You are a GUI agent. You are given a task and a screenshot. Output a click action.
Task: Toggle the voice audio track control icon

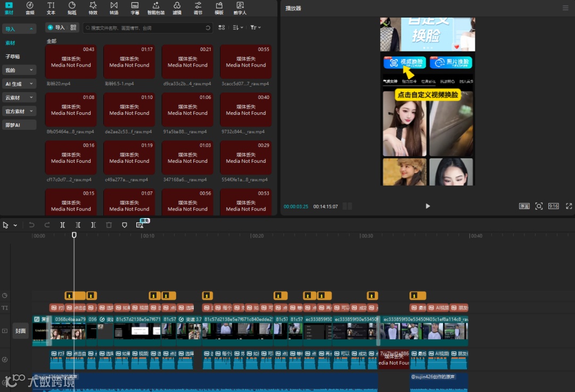tap(5, 360)
